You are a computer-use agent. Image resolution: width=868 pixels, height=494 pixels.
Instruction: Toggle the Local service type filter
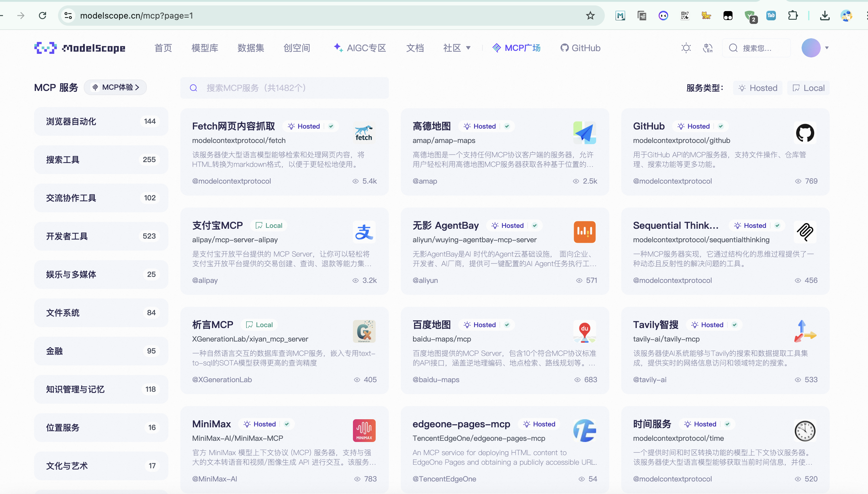coord(808,88)
